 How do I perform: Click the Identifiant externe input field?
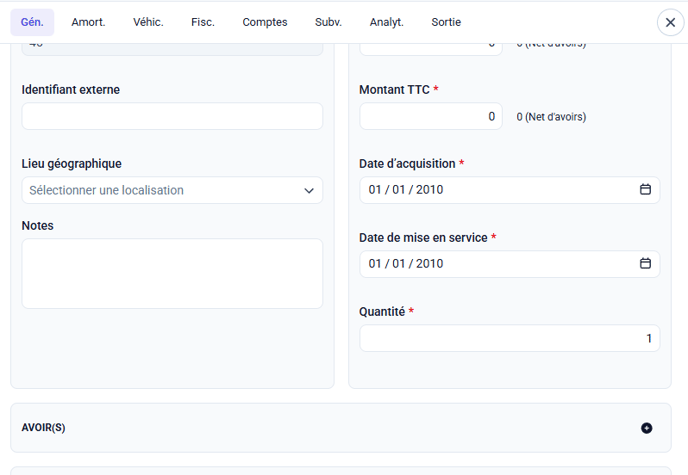pyautogui.click(x=172, y=116)
